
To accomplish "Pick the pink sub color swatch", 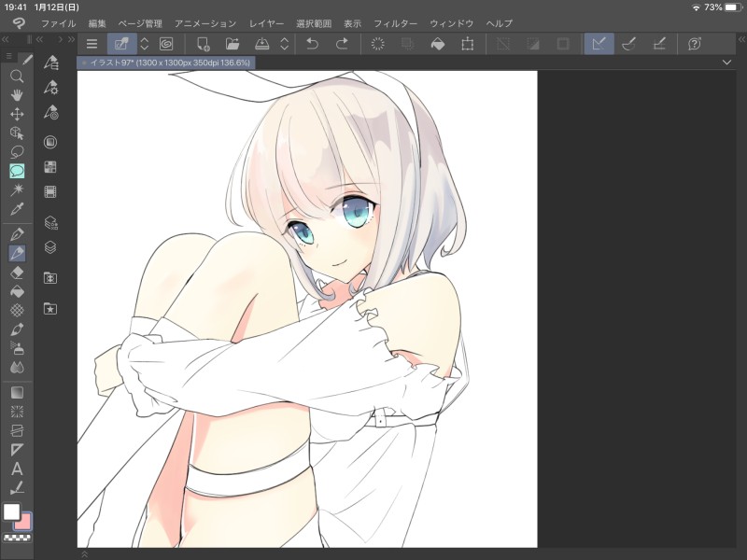I will tap(24, 523).
